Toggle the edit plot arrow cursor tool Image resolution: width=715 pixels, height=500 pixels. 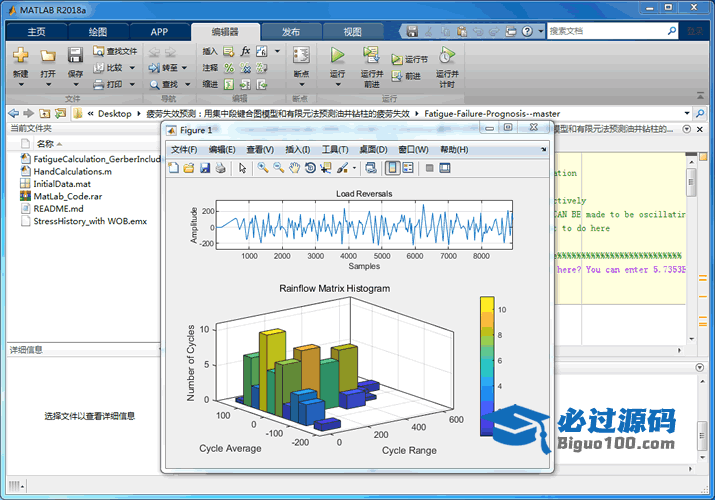coord(243,168)
